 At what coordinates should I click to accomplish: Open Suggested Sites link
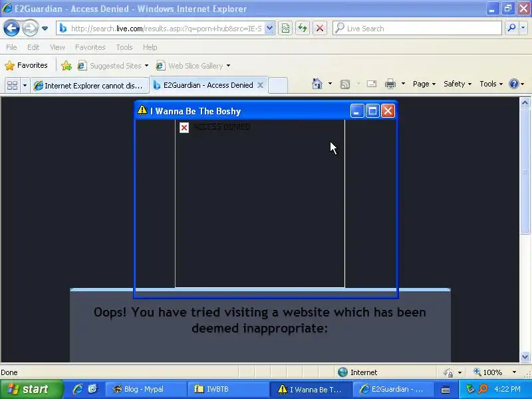pos(109,65)
